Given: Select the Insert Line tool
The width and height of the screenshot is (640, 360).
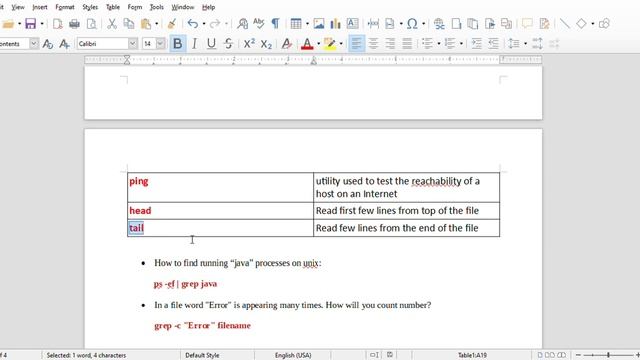Looking at the screenshot, I should (x=564, y=24).
